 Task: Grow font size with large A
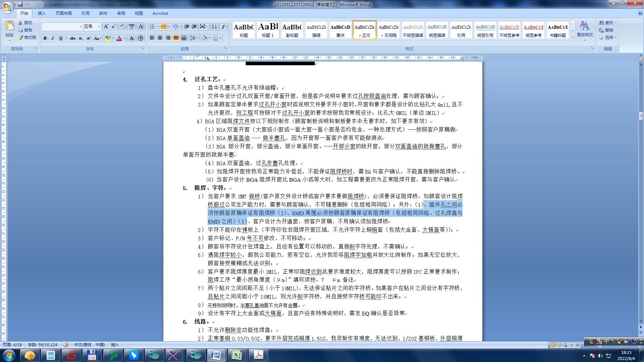coord(106,26)
